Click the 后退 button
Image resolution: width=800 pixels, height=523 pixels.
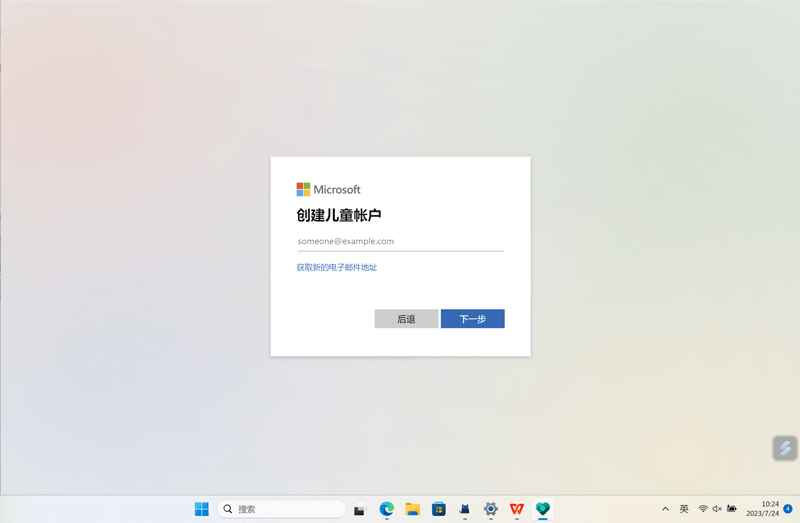[x=406, y=319]
